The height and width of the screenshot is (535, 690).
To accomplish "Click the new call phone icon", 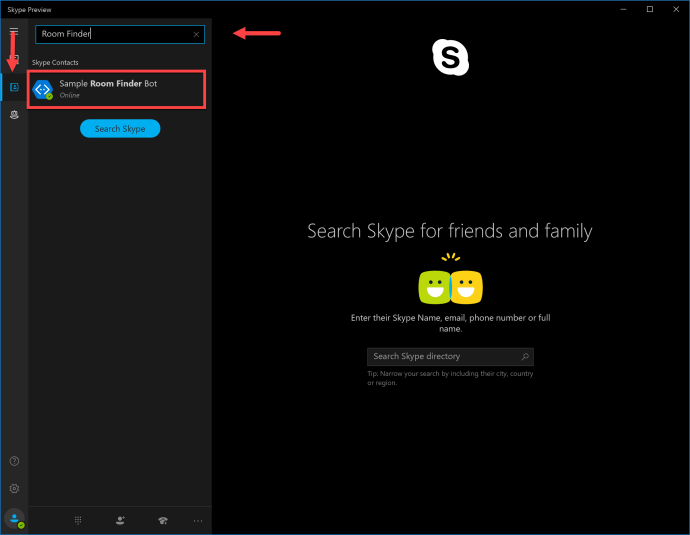I will tap(163, 520).
